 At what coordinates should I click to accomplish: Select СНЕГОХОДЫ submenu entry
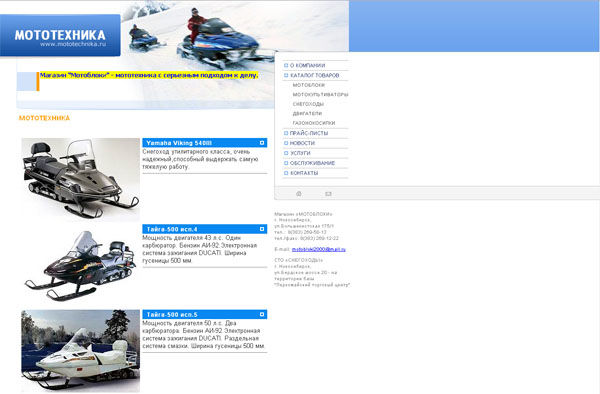(x=308, y=104)
